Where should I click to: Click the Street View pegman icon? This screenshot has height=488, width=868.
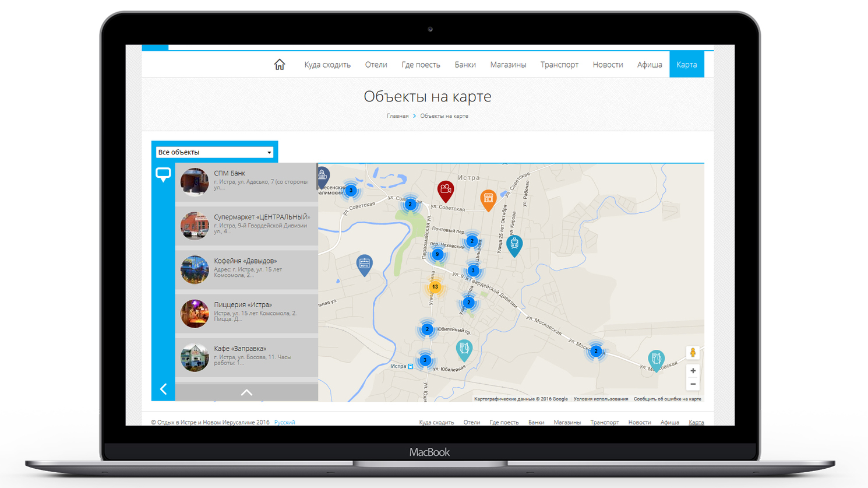[x=693, y=353]
